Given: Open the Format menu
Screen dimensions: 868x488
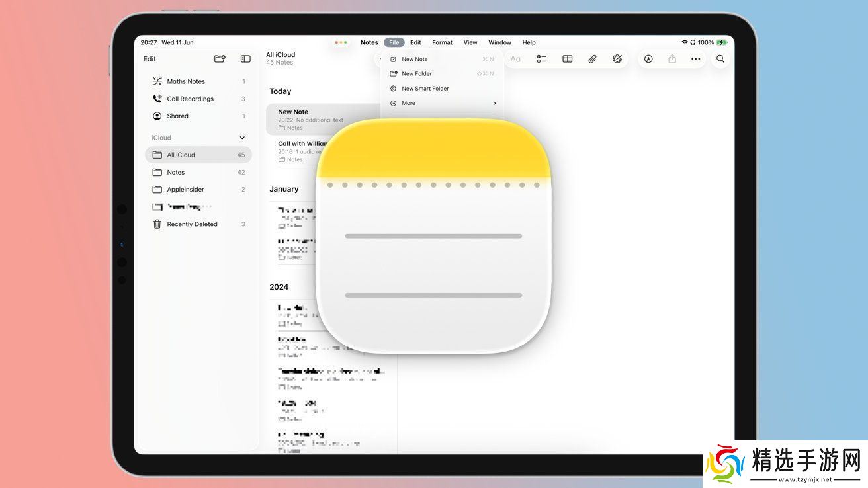Looking at the screenshot, I should click(442, 42).
